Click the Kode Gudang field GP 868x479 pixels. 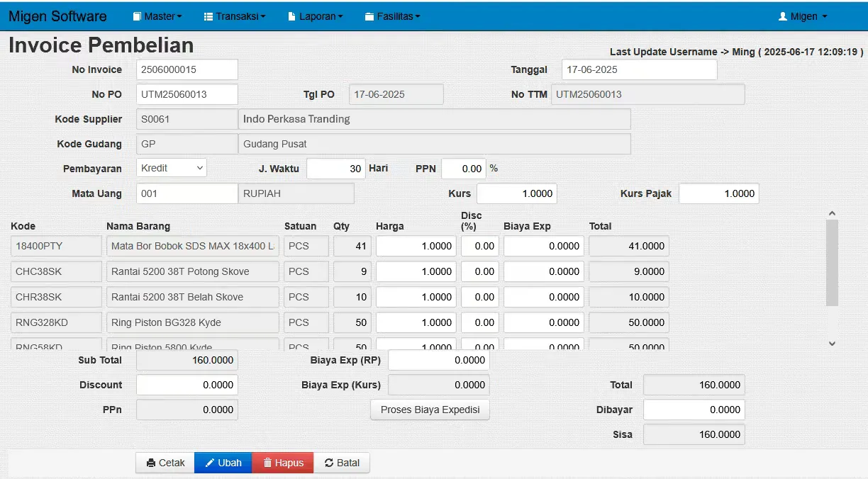coord(187,144)
